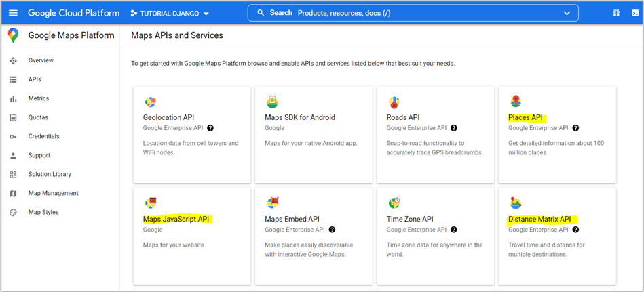The width and height of the screenshot is (644, 292).
Task: Click the Support person icon
Action: [13, 155]
